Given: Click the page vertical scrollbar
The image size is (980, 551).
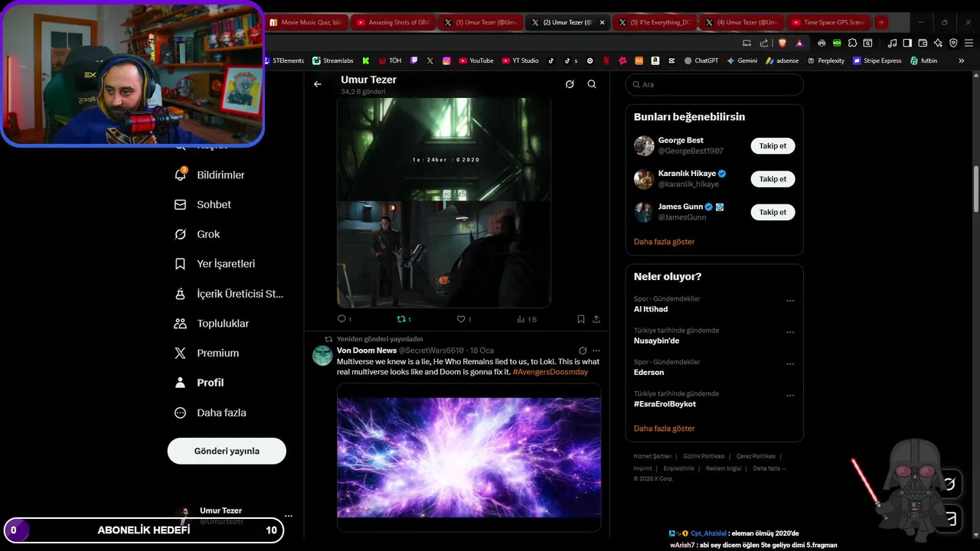Looking at the screenshot, I should [x=975, y=189].
